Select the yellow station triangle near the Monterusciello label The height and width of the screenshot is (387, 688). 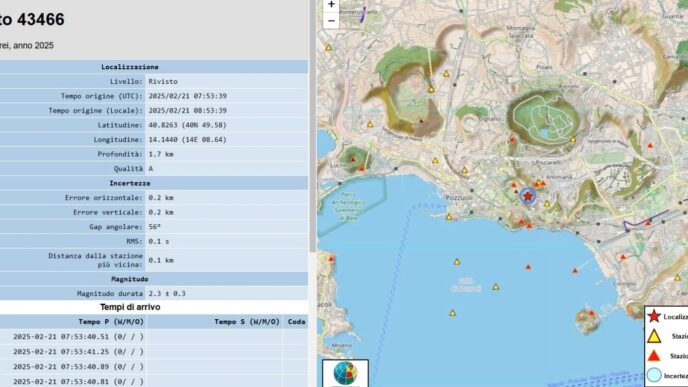pyautogui.click(x=329, y=47)
